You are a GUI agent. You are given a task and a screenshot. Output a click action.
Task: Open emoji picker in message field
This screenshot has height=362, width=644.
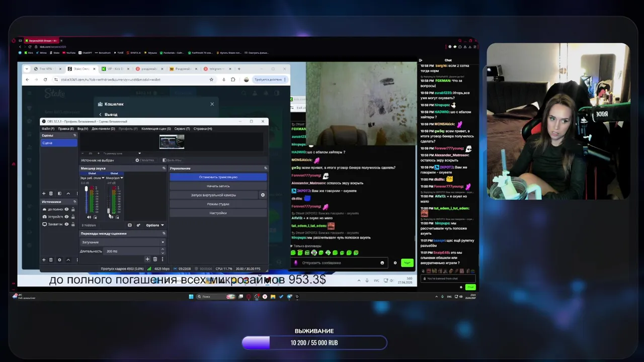pos(382,262)
